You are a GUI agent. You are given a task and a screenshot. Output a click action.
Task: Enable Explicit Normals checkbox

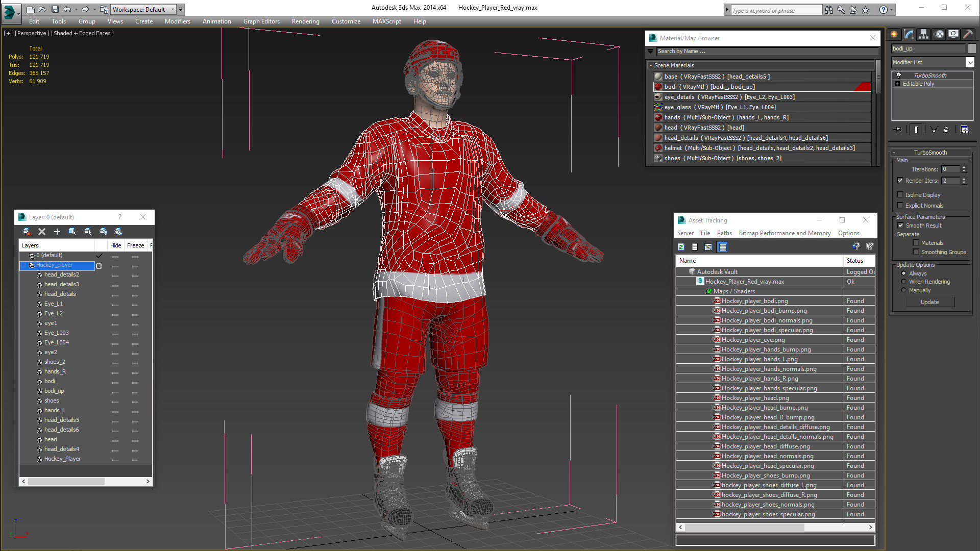(x=900, y=206)
